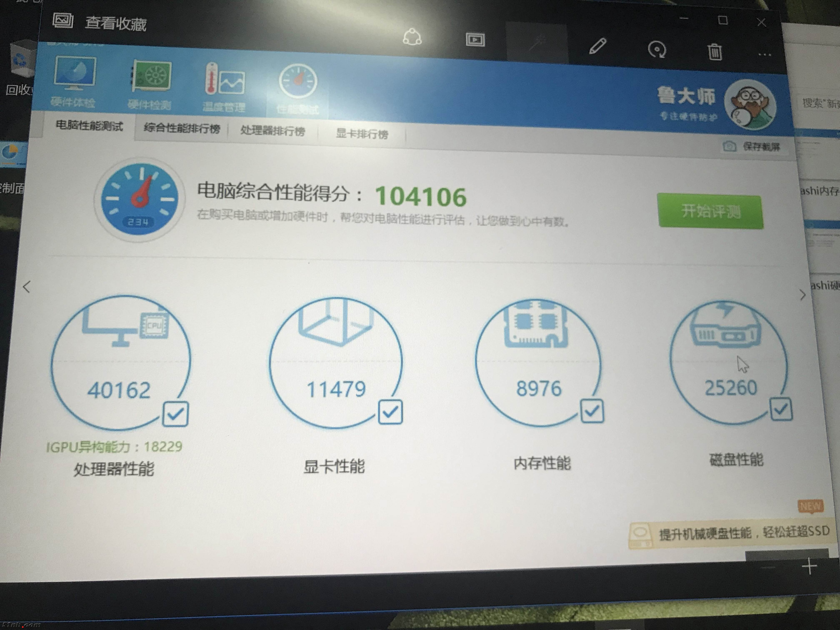Click the green 开始评测 button
The image size is (840, 630).
coord(710,211)
